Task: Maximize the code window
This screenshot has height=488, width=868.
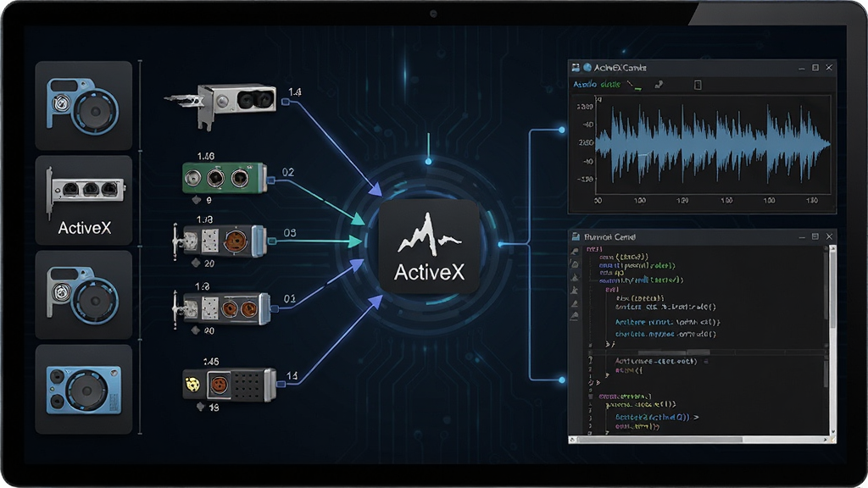Action: [x=815, y=236]
